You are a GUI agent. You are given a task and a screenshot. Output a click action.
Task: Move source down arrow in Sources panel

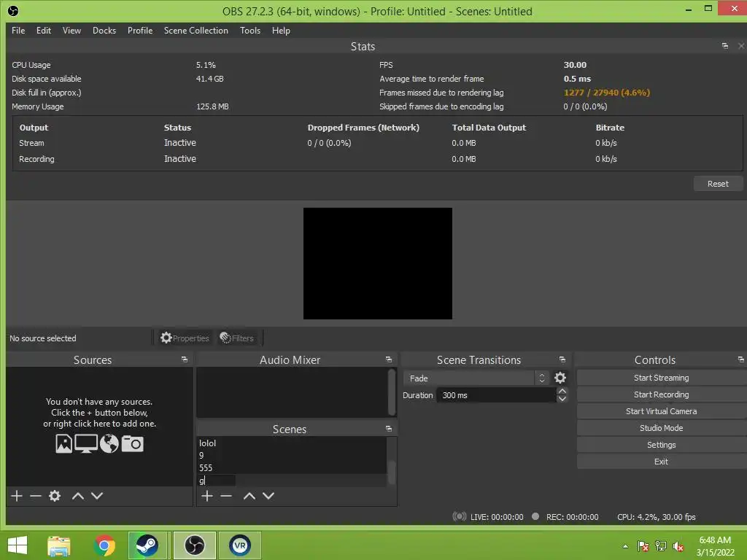[97, 496]
